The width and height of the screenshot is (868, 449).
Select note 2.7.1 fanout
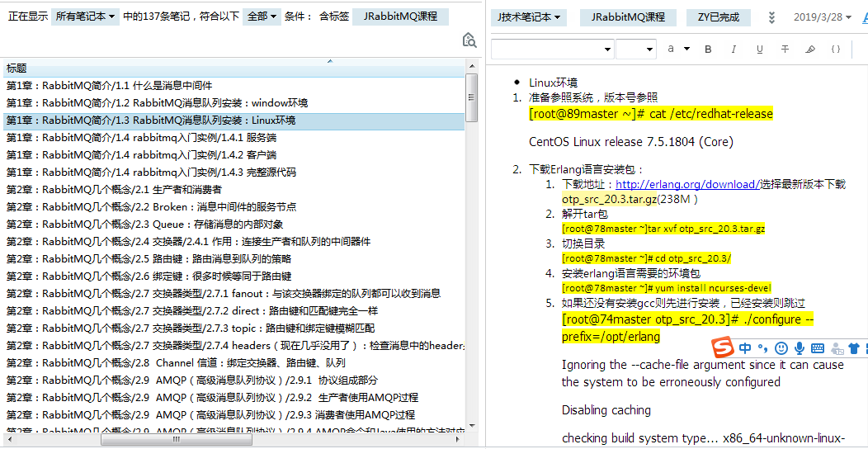pos(234,294)
